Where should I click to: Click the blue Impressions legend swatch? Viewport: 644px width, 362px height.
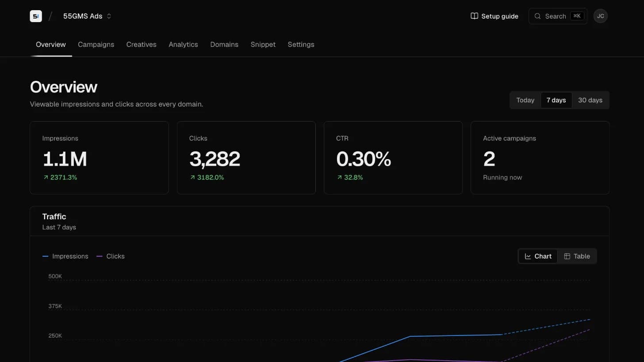click(x=46, y=256)
